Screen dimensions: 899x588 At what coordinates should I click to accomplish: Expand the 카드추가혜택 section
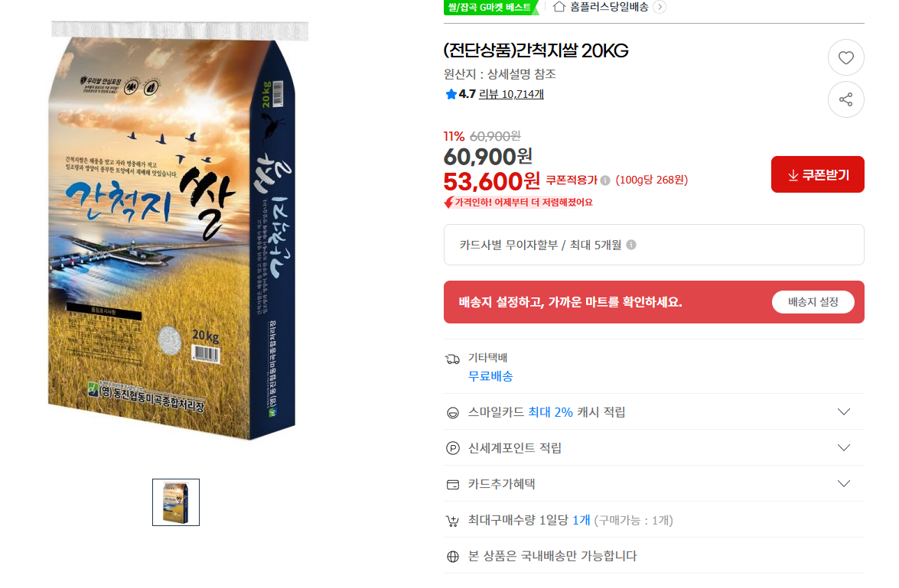point(844,483)
